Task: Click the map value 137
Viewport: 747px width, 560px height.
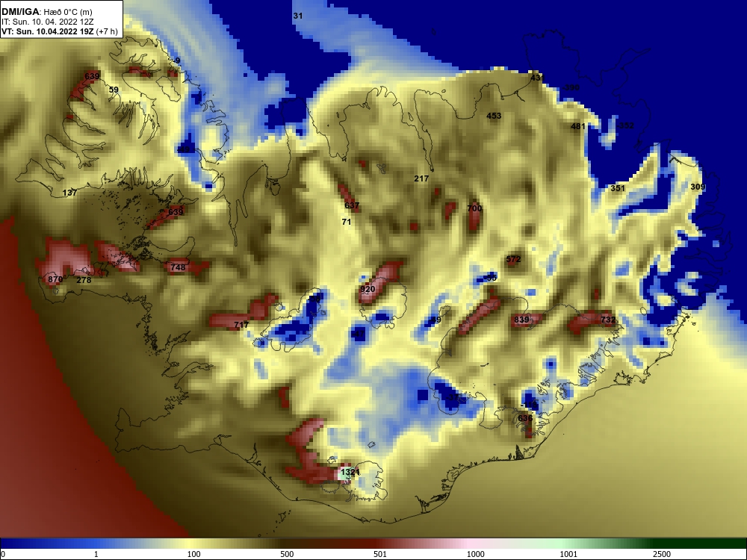Action: pyautogui.click(x=69, y=193)
